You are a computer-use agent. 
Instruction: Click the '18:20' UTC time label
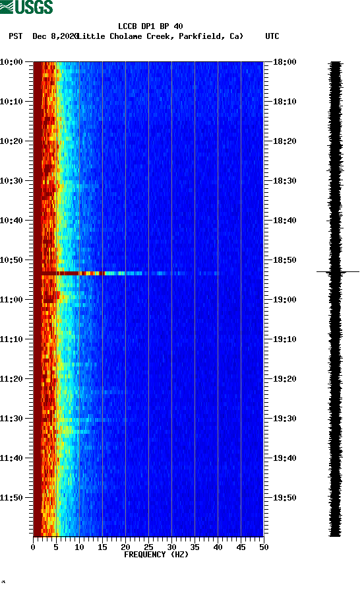click(285, 141)
